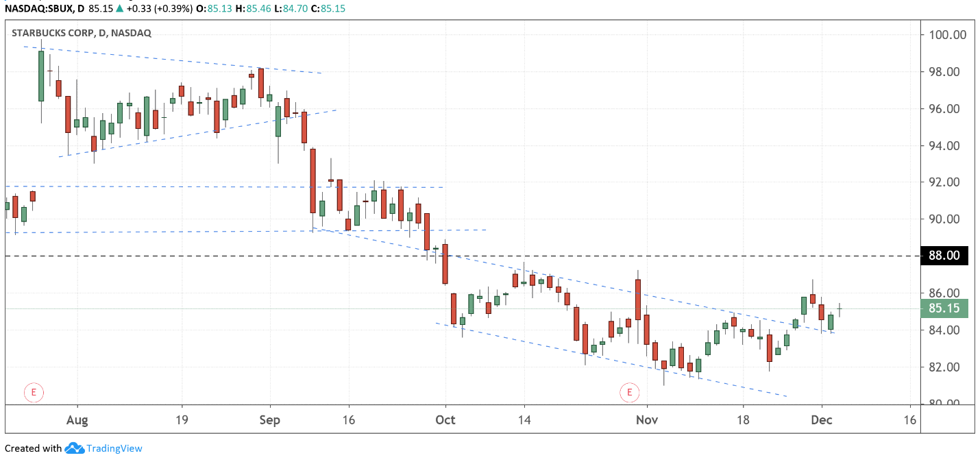Click the Dec label on the time axis

(821, 420)
